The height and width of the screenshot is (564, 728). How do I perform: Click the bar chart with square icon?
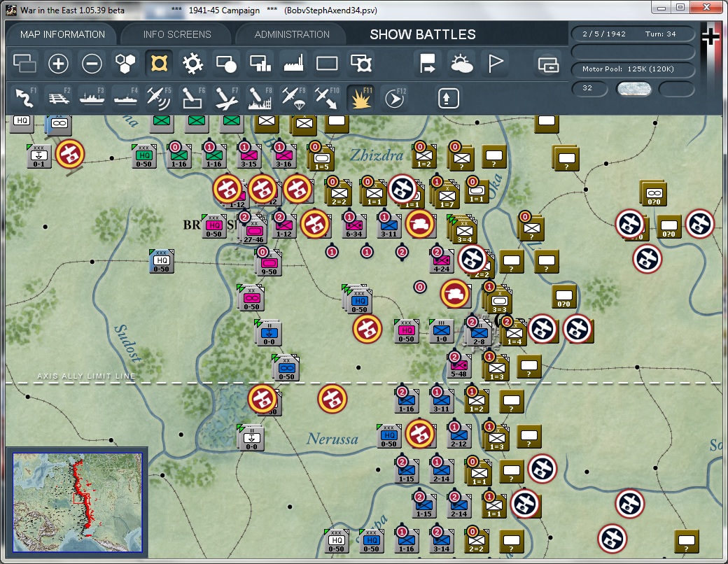[x=260, y=64]
